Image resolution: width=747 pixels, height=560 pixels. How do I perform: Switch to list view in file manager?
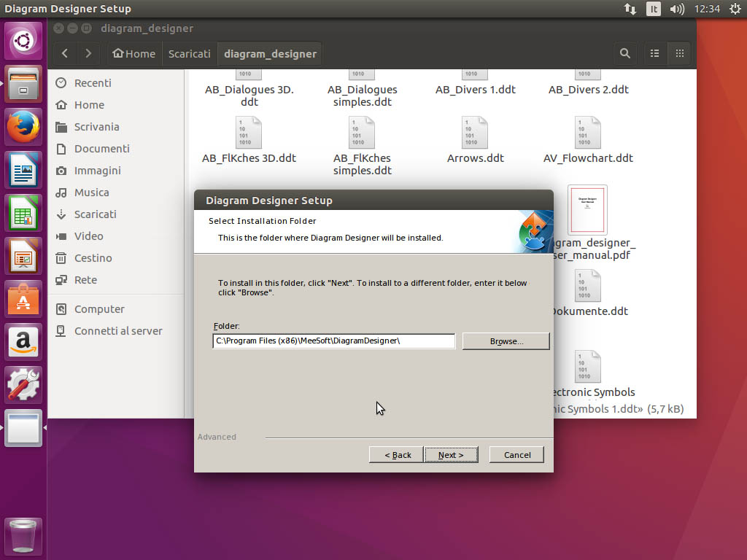(x=654, y=53)
